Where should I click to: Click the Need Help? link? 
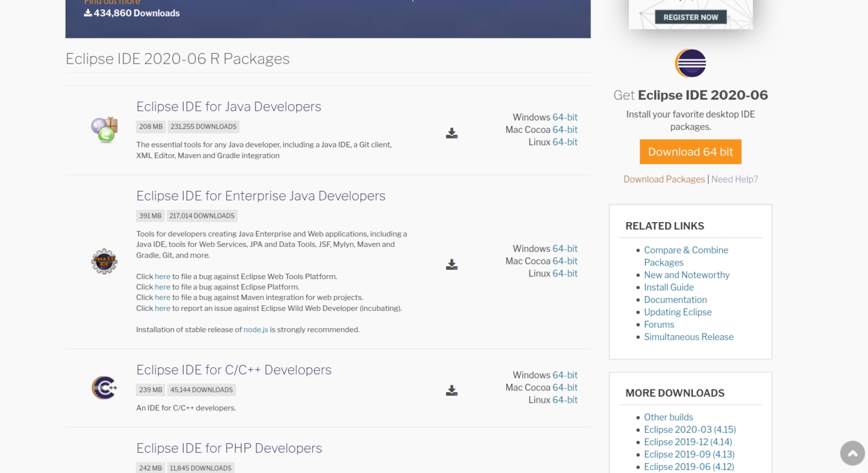coord(734,179)
